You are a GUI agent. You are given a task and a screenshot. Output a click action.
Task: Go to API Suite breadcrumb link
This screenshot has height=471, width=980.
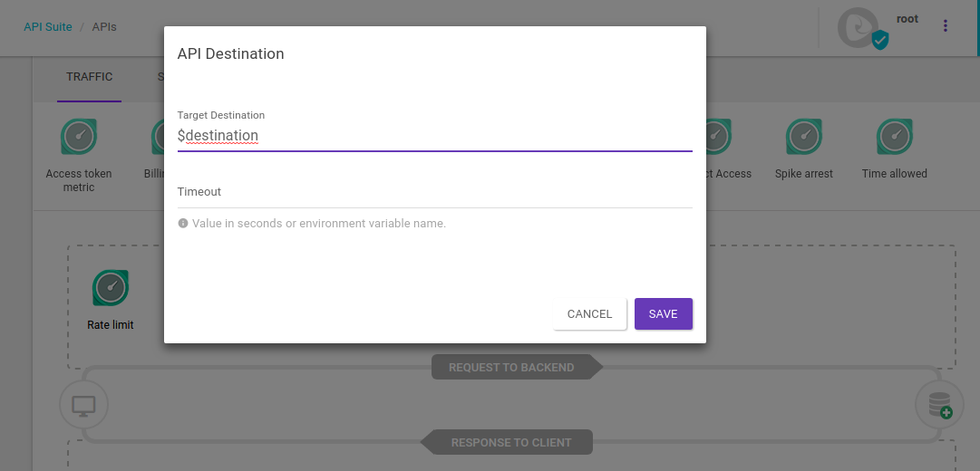click(x=48, y=27)
